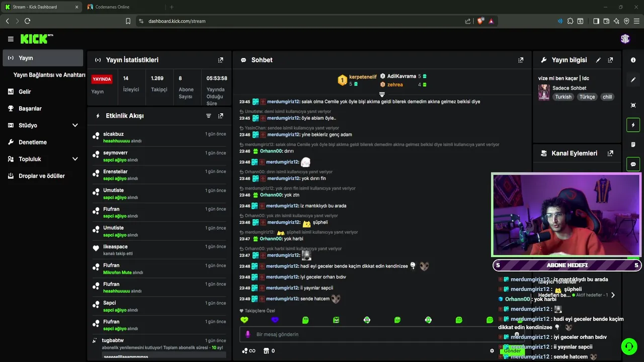Toggle the lightning bolt activity panel icon
The width and height of the screenshot is (644, 362).
tap(633, 125)
